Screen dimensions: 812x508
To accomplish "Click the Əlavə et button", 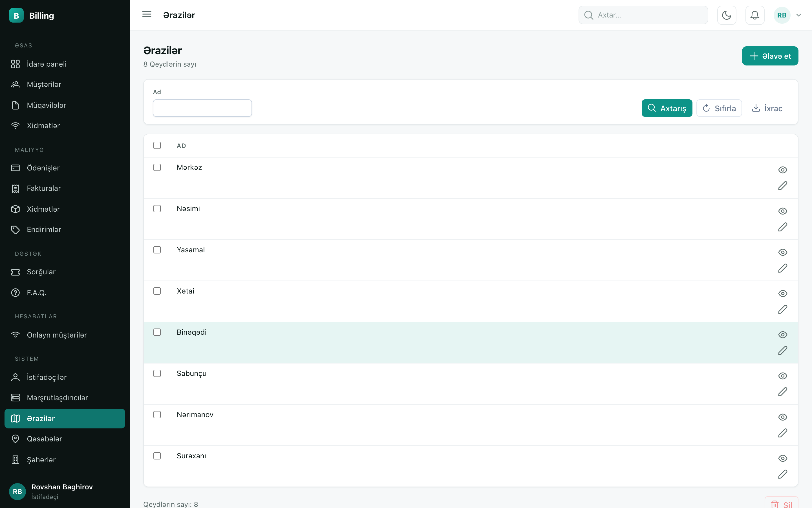I will [x=770, y=56].
